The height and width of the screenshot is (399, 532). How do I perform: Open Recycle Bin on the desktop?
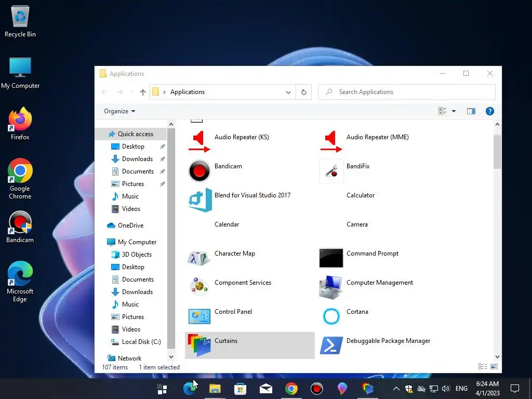pyautogui.click(x=20, y=22)
